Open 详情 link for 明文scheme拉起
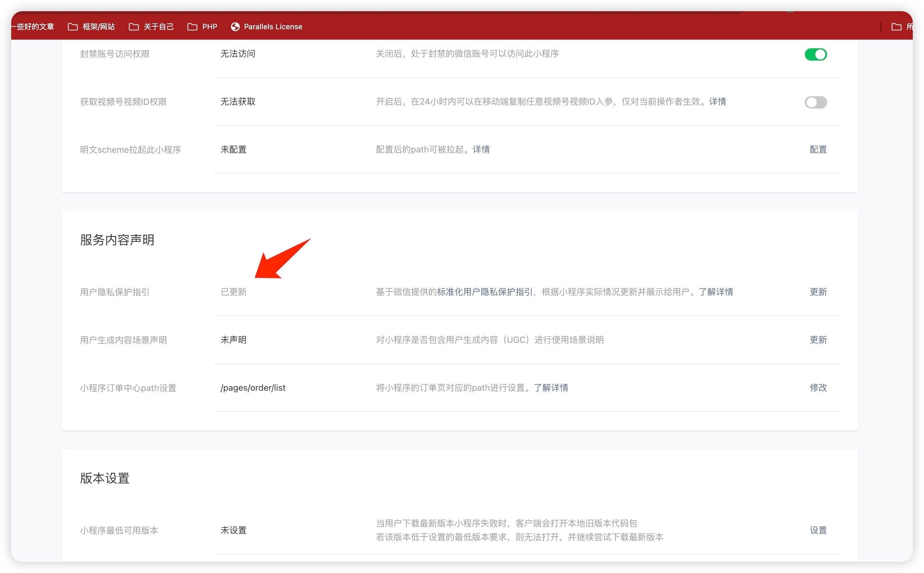 pyautogui.click(x=481, y=149)
